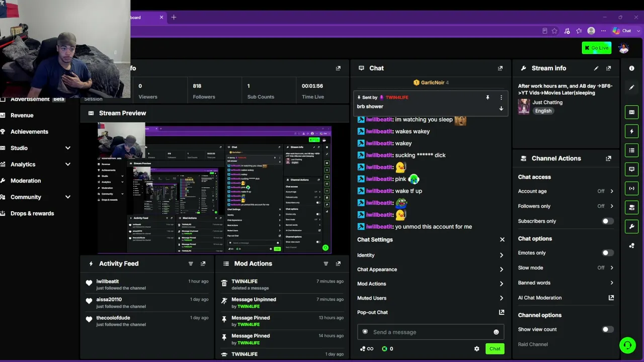Toggle Emotes only mode
Image resolution: width=644 pixels, height=362 pixels.
coord(607,253)
